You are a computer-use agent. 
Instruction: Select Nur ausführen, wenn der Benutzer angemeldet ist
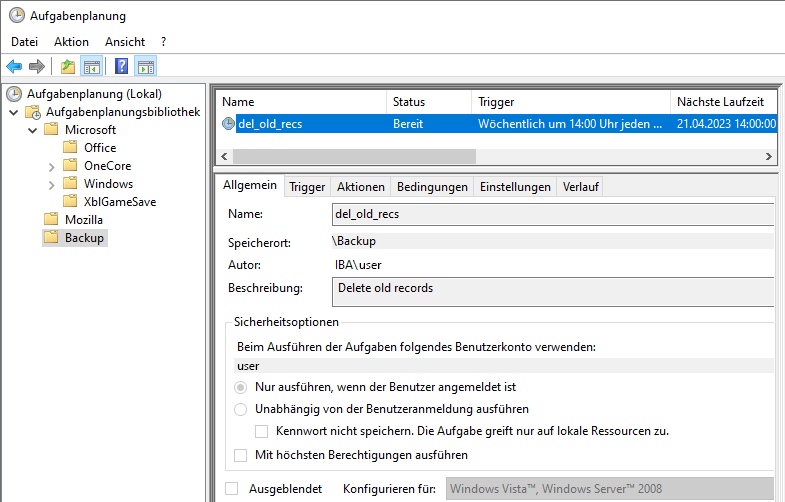tap(241, 387)
